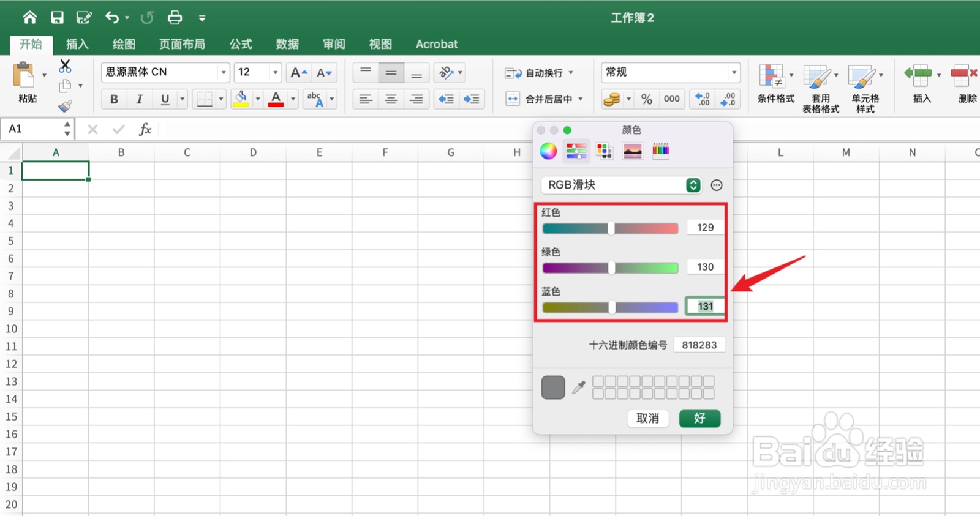Switch to the 插入 ribbon tab
Viewport: 980px width, 516px height.
77,44
